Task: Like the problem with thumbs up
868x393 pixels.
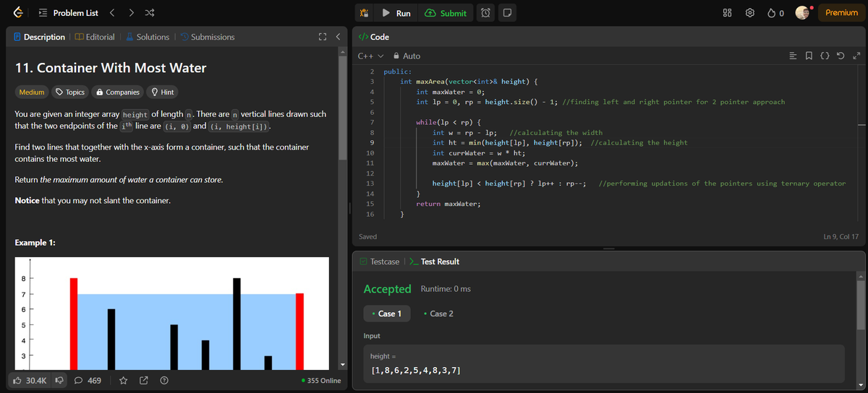Action: [30, 380]
